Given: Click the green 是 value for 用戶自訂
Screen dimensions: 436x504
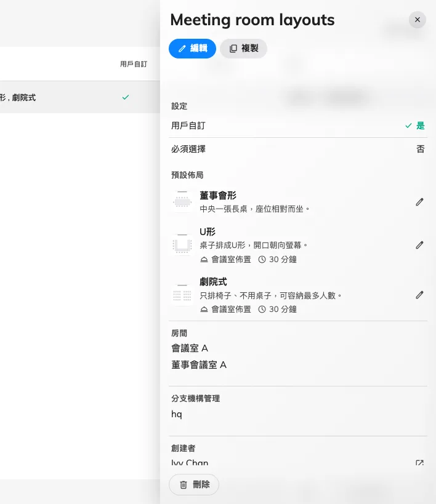Looking at the screenshot, I should point(420,126).
